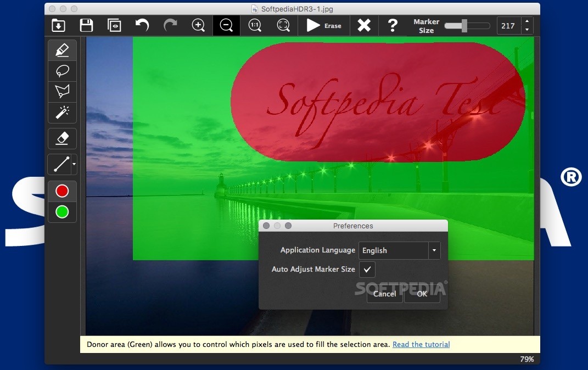The image size is (588, 370).
Task: Select the Guide Lines tool
Action: pyautogui.click(x=60, y=164)
